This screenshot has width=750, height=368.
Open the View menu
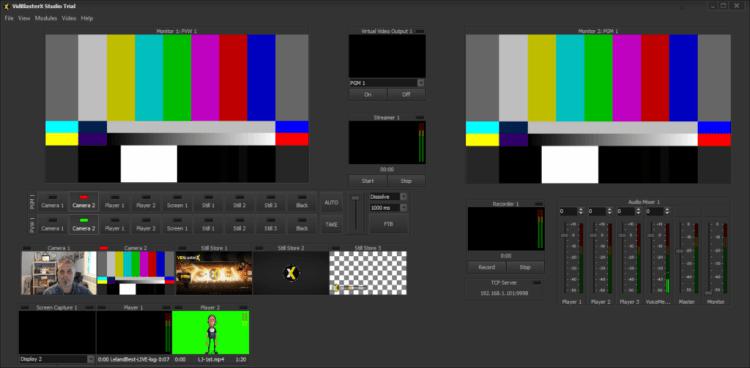click(24, 18)
